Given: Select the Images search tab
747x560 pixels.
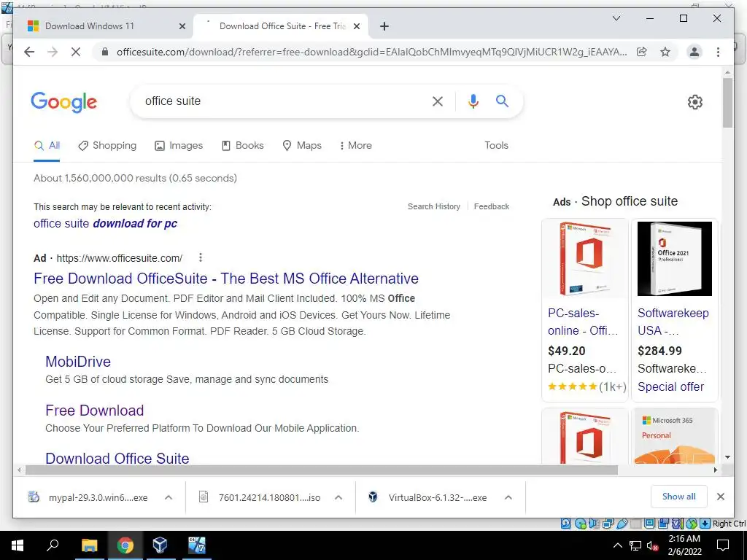Looking at the screenshot, I should (x=179, y=146).
